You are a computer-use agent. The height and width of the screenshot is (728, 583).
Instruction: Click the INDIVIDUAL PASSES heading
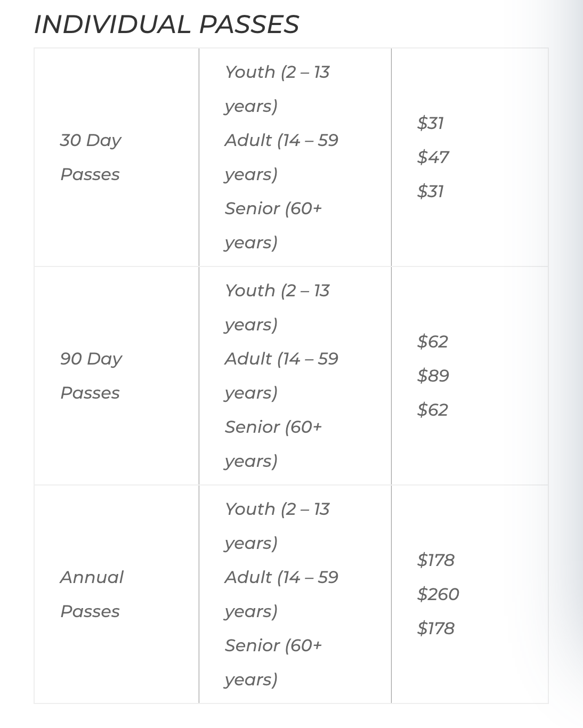pos(166,25)
